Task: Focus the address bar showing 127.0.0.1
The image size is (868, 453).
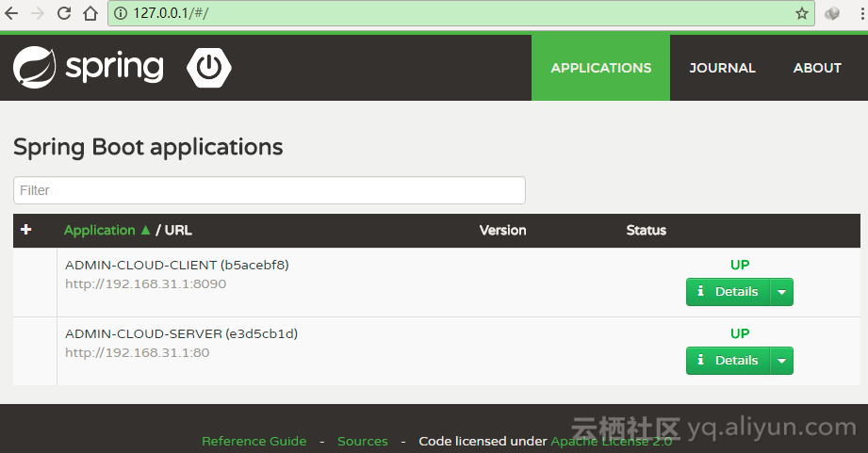Action: coord(461,13)
